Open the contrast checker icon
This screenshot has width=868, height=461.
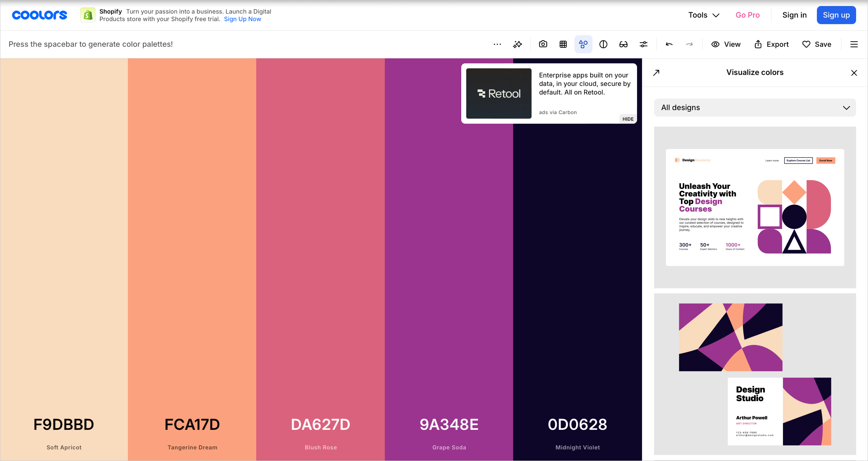603,44
